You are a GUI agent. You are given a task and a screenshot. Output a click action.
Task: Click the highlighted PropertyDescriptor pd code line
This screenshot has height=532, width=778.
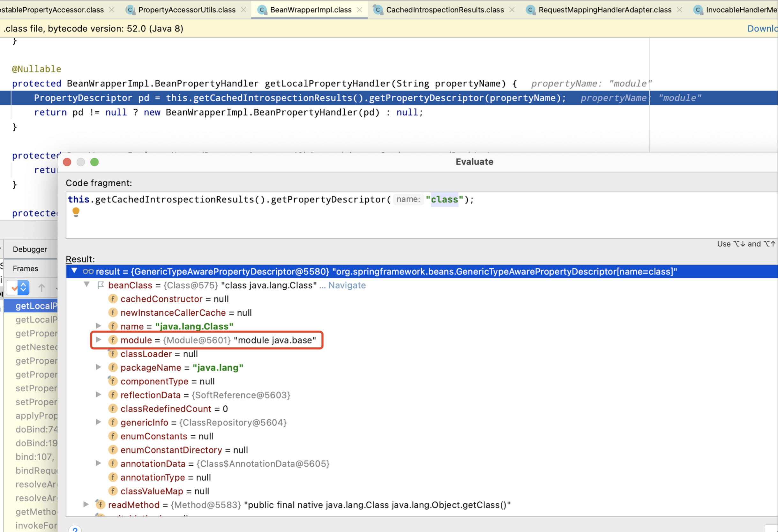tap(388, 98)
